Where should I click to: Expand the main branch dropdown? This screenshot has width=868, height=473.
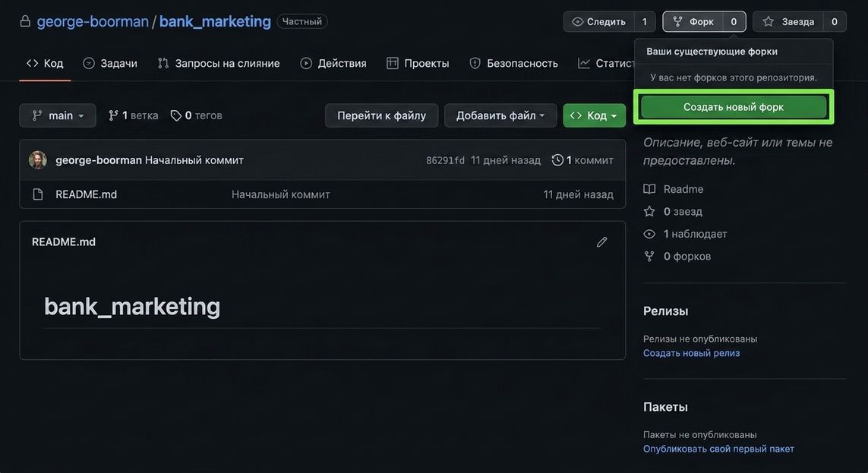coord(58,115)
